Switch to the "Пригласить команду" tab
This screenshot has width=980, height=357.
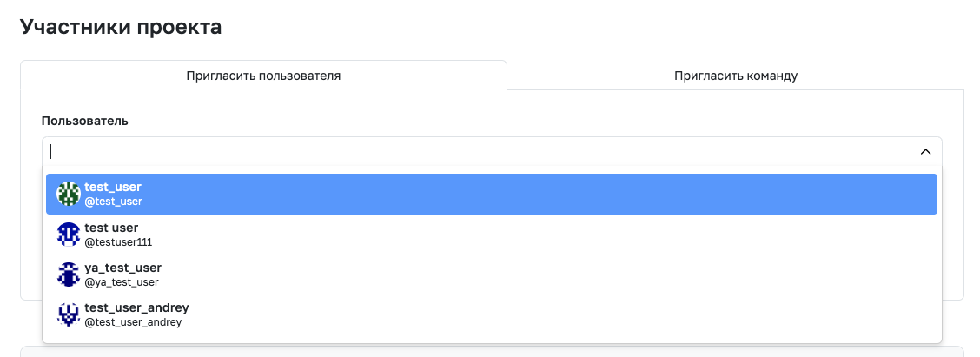(736, 76)
